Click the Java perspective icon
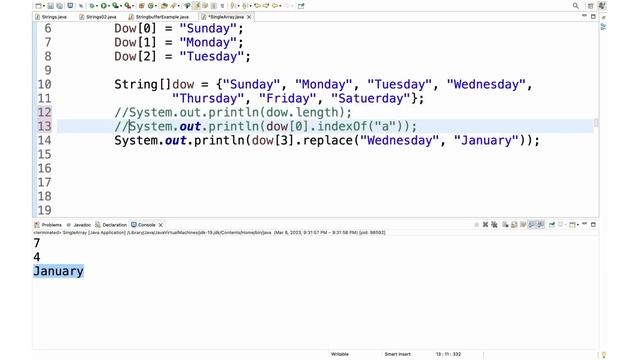This screenshot has height=360, width=640. 602,6
